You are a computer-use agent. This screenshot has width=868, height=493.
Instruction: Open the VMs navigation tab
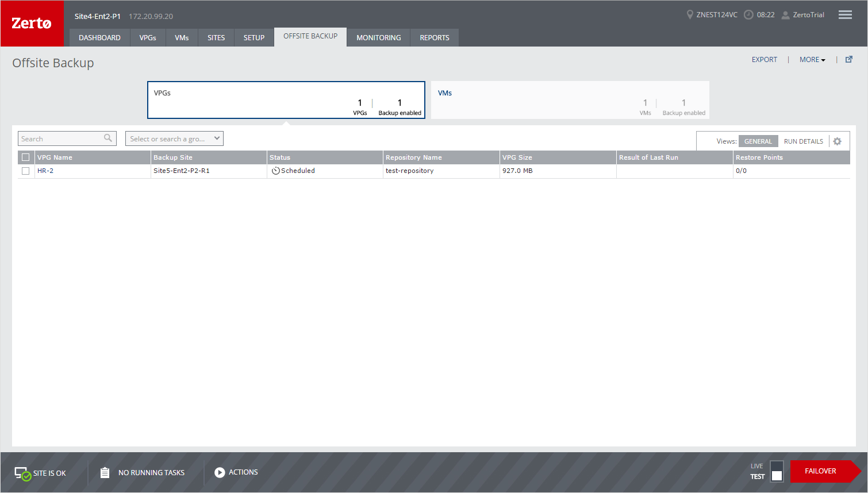[x=182, y=37]
